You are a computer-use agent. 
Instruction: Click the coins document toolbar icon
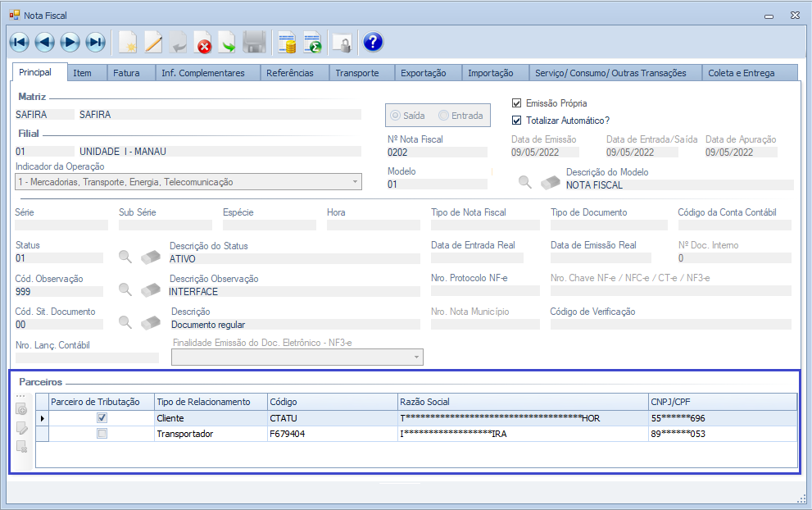coord(286,43)
